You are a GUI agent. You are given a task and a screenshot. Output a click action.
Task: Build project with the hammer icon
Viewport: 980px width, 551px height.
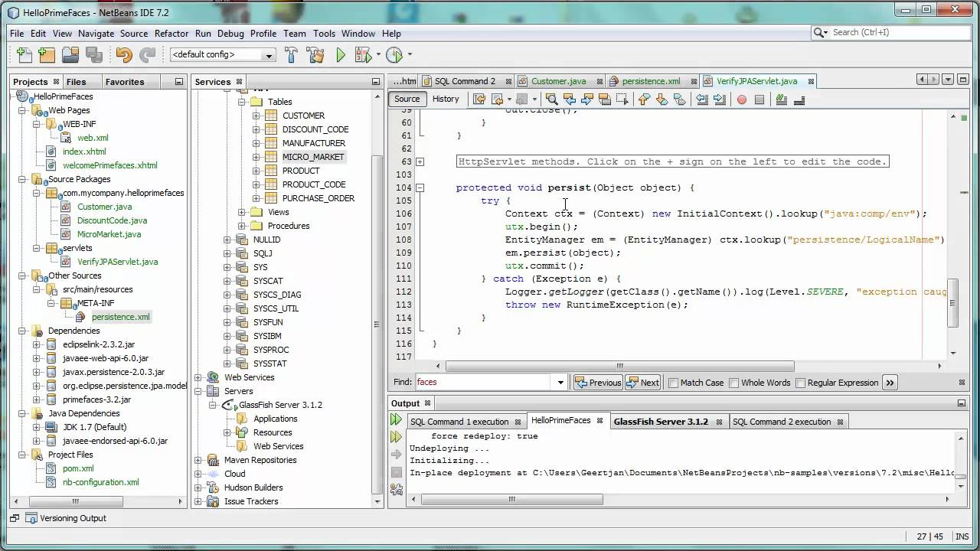[291, 55]
